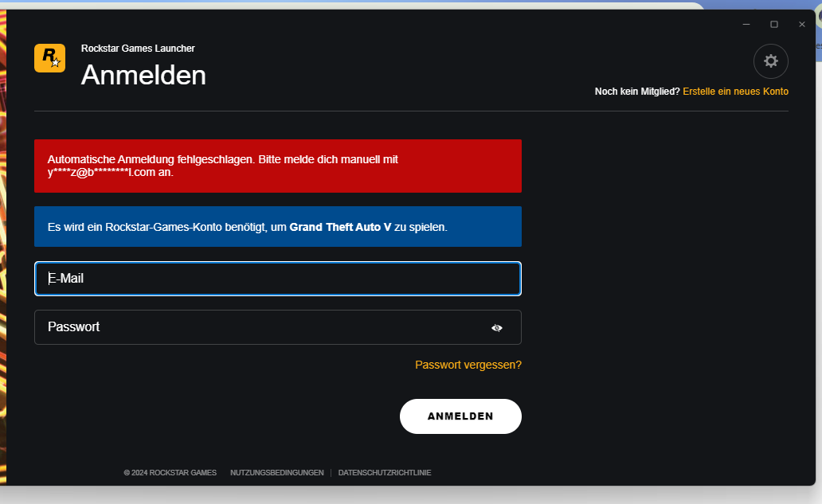Close the Rockstar Games Launcher window
This screenshot has width=822, height=504.
pos(801,24)
